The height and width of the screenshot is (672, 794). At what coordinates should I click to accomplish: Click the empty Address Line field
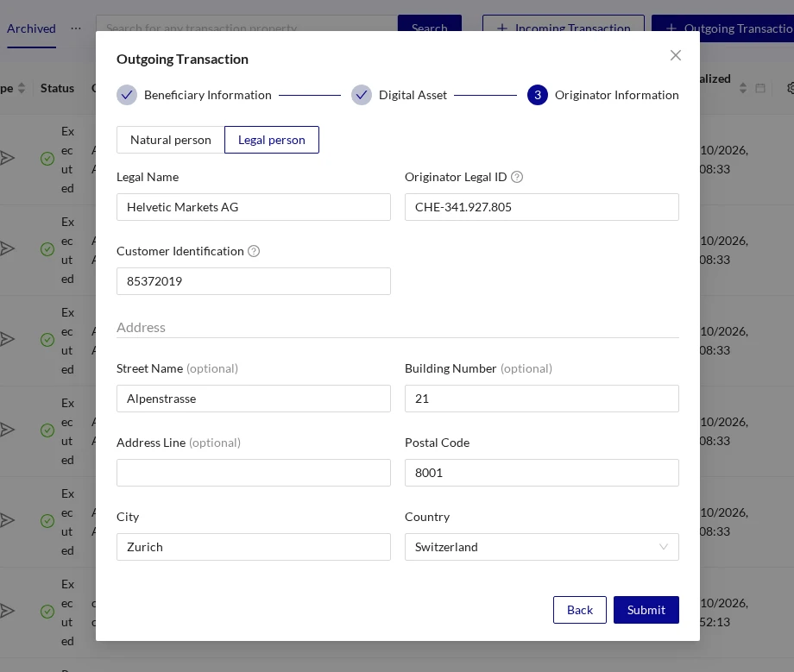pyautogui.click(x=253, y=473)
